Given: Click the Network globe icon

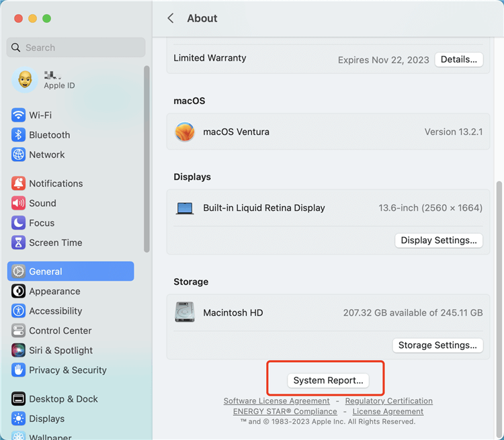Looking at the screenshot, I should pos(18,155).
